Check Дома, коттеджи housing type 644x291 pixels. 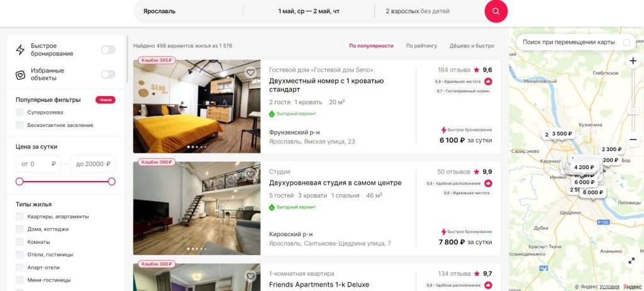(x=19, y=229)
